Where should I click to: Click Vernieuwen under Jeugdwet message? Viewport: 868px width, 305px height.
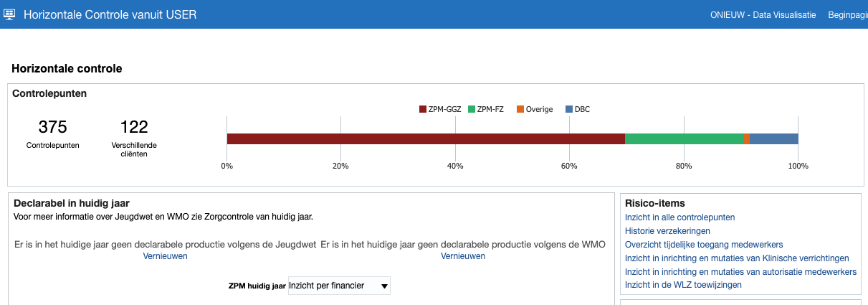pyautogui.click(x=165, y=256)
